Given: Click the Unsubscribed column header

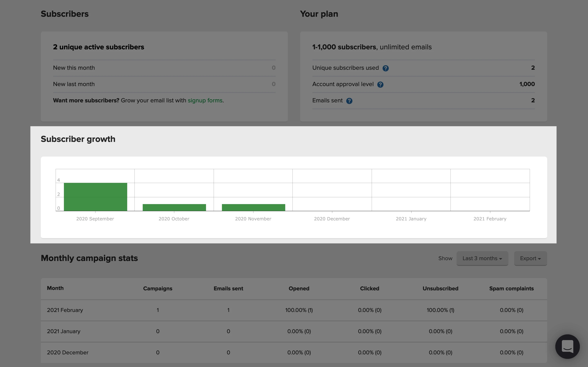Looking at the screenshot, I should click(440, 288).
